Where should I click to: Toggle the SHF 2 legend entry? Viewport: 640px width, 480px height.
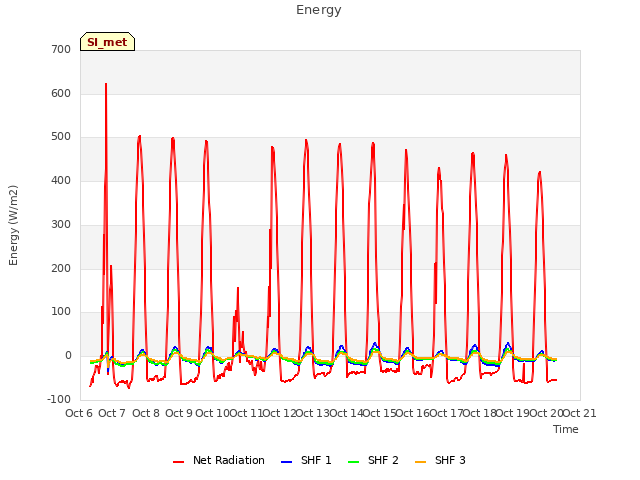(373, 460)
